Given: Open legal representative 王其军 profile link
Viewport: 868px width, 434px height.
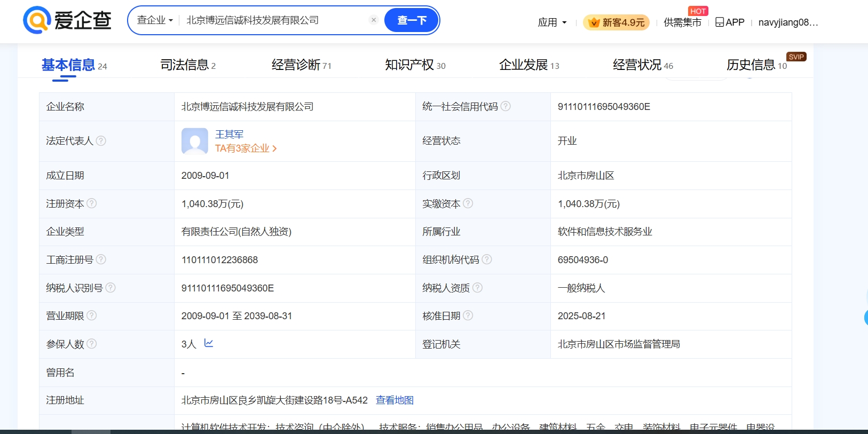Looking at the screenshot, I should pos(229,135).
